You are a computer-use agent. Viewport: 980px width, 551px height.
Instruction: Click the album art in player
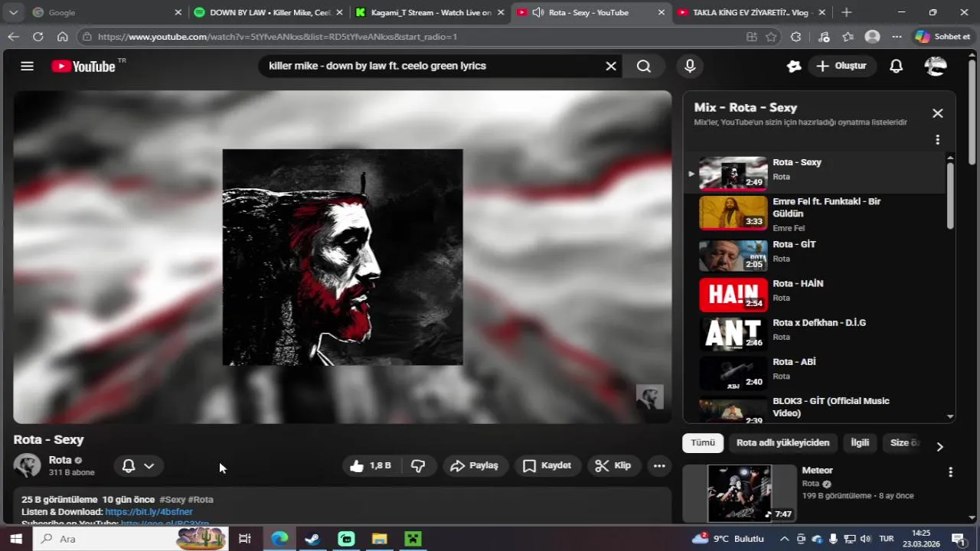click(x=342, y=257)
